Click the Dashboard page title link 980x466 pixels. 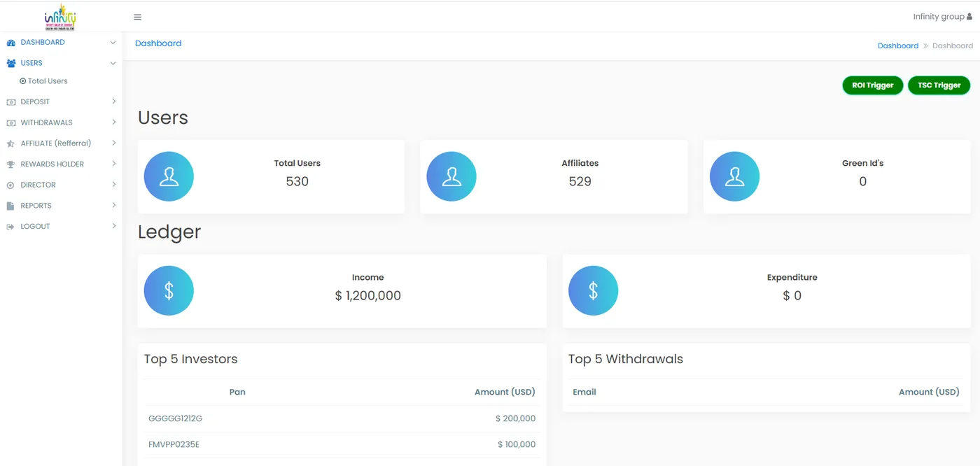[x=158, y=43]
